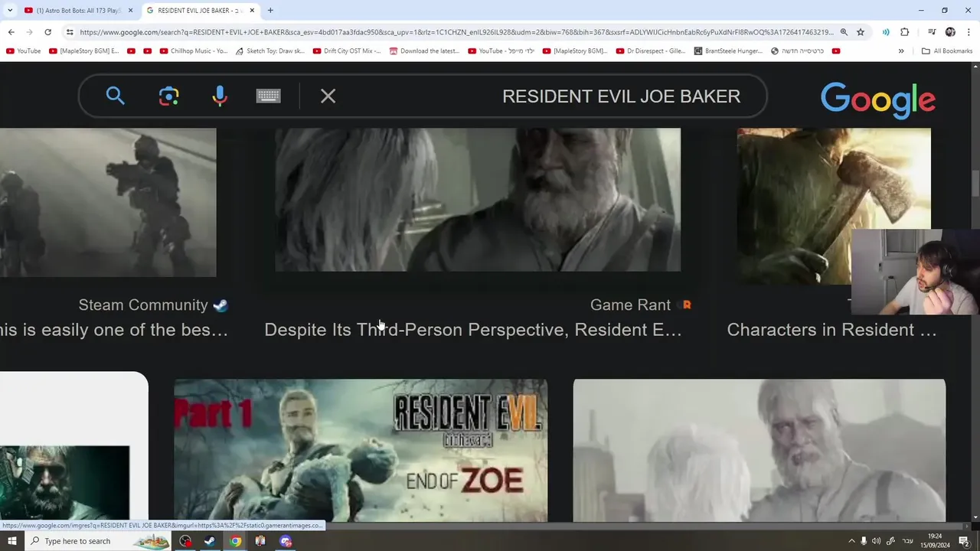Visit the Steam Community source link
980x551 pixels.
coord(153,305)
